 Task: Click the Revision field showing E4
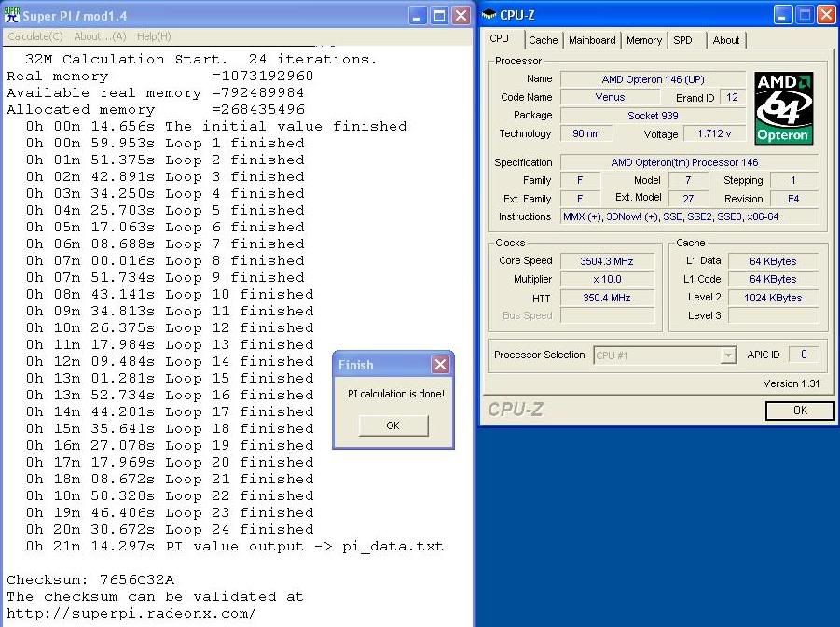point(794,199)
